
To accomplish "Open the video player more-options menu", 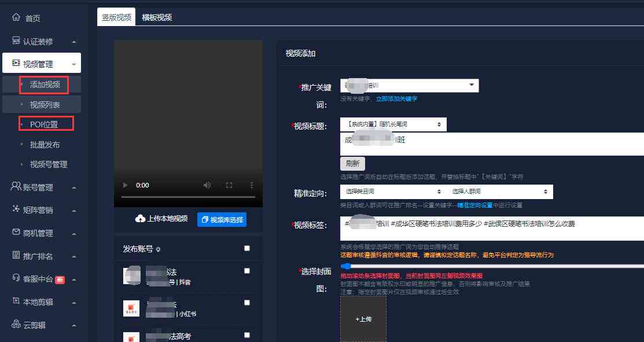I will coord(251,185).
